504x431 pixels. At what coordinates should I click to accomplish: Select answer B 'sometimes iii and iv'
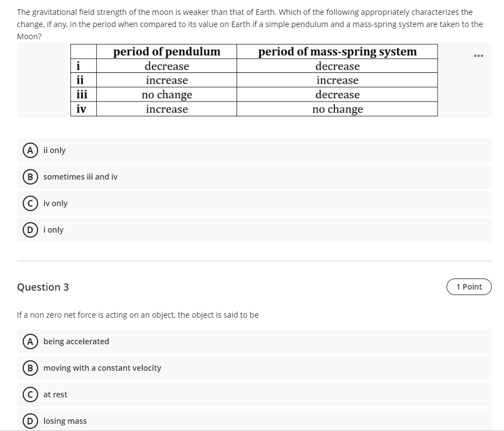pos(254,177)
